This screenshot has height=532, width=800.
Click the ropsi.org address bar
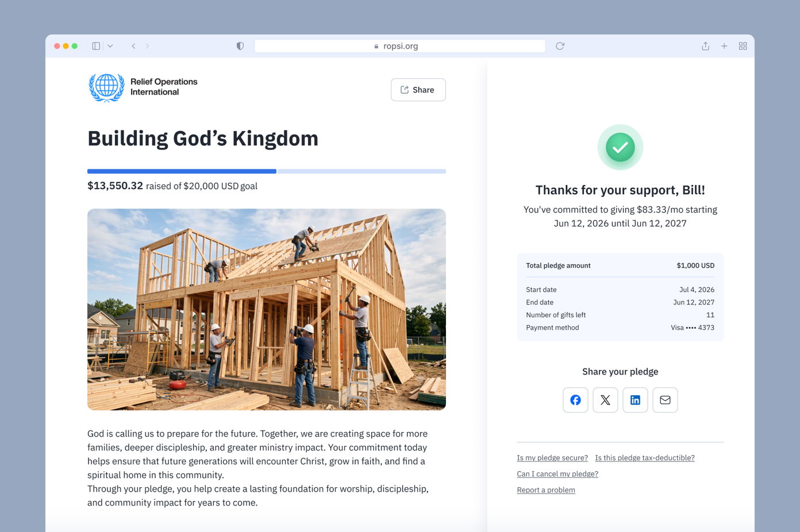[x=400, y=46]
